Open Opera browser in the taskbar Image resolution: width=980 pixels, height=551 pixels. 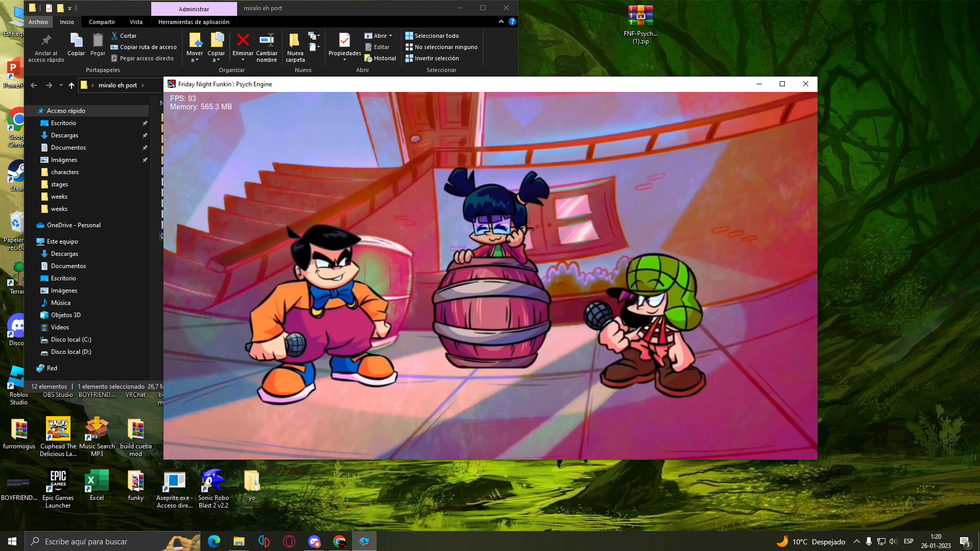[x=289, y=541]
